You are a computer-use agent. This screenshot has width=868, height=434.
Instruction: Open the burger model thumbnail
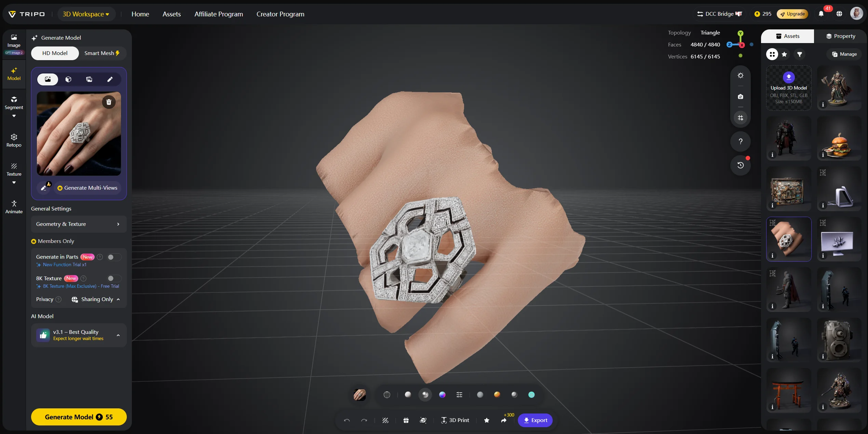click(839, 138)
